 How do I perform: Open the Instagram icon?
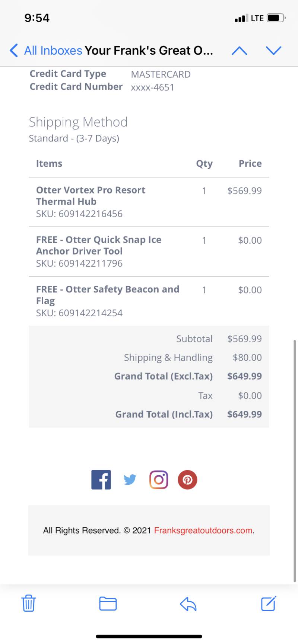pyautogui.click(x=159, y=480)
